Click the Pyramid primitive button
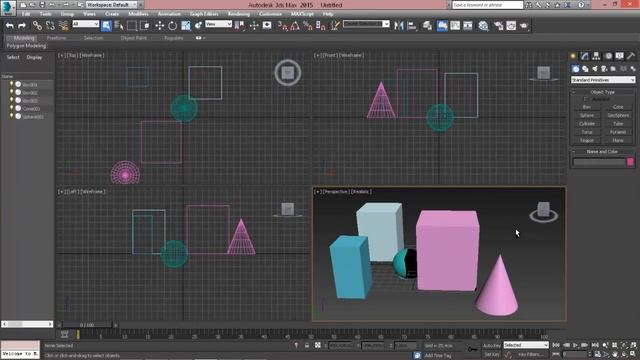This screenshot has height=360, width=640. [x=618, y=132]
